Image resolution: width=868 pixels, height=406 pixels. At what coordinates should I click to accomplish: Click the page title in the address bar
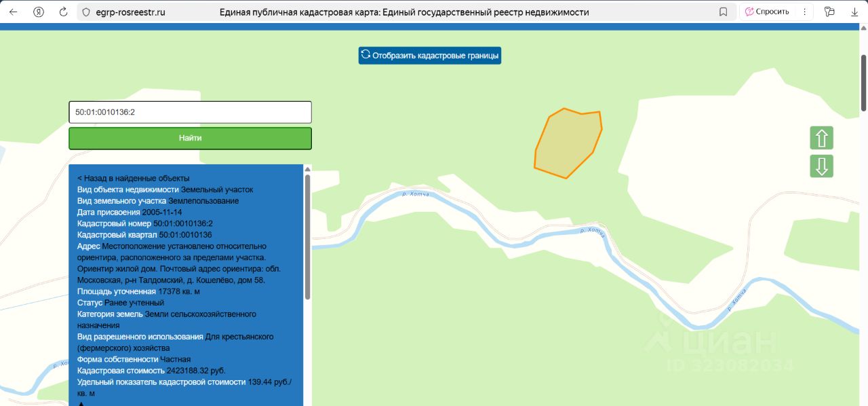404,12
